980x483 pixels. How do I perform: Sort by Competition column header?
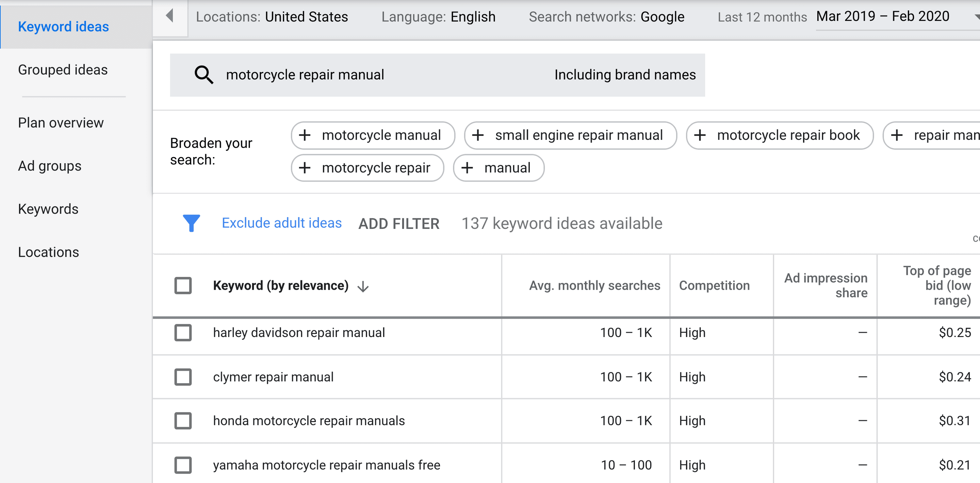pos(714,286)
